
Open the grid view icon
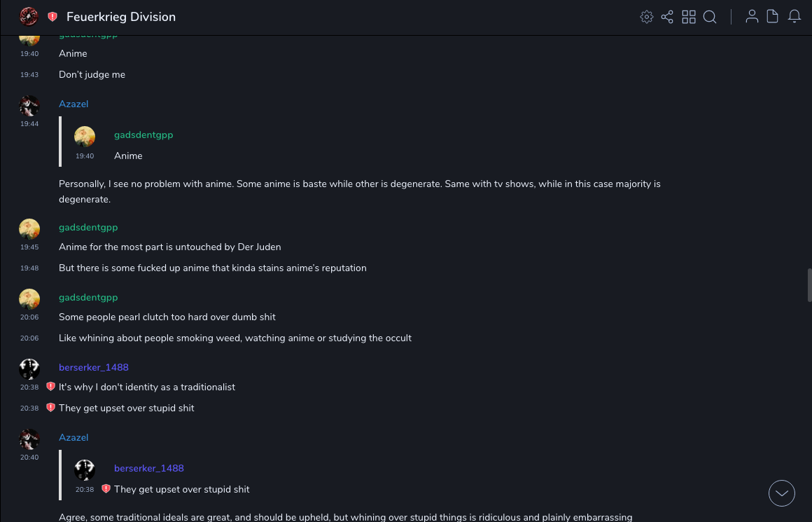tap(689, 17)
